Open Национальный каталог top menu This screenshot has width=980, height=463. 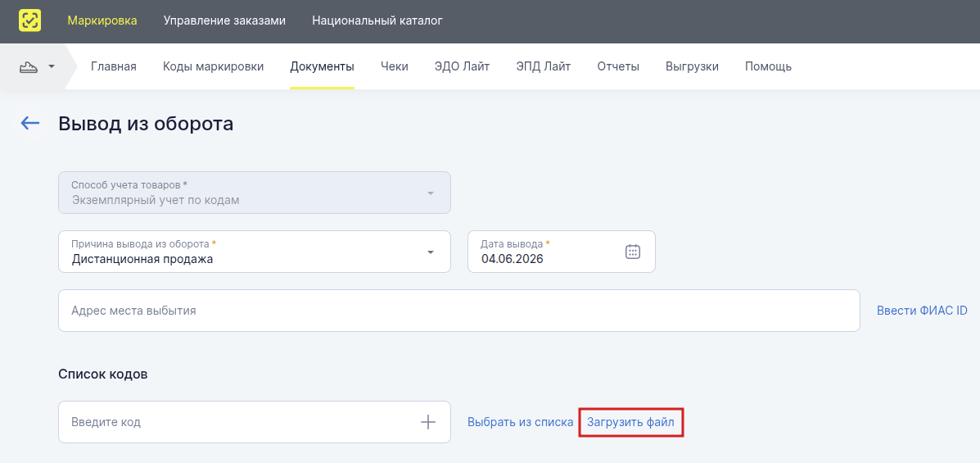(377, 20)
